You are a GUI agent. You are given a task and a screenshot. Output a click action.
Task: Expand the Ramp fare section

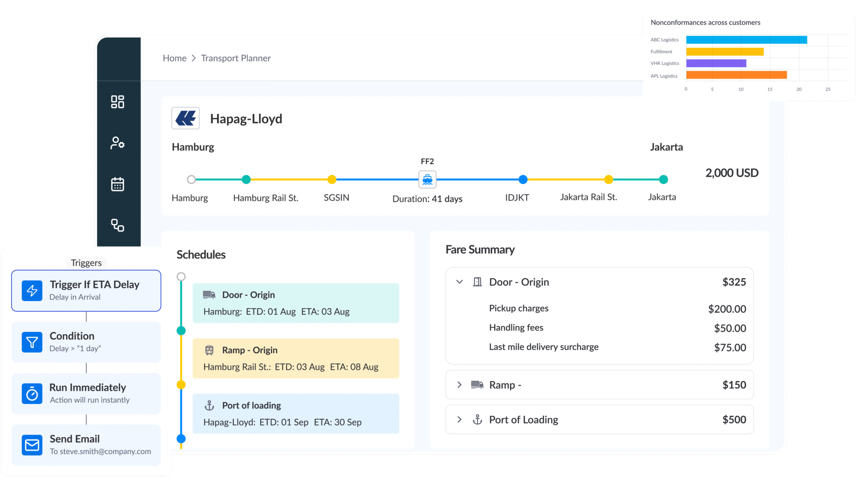(460, 385)
